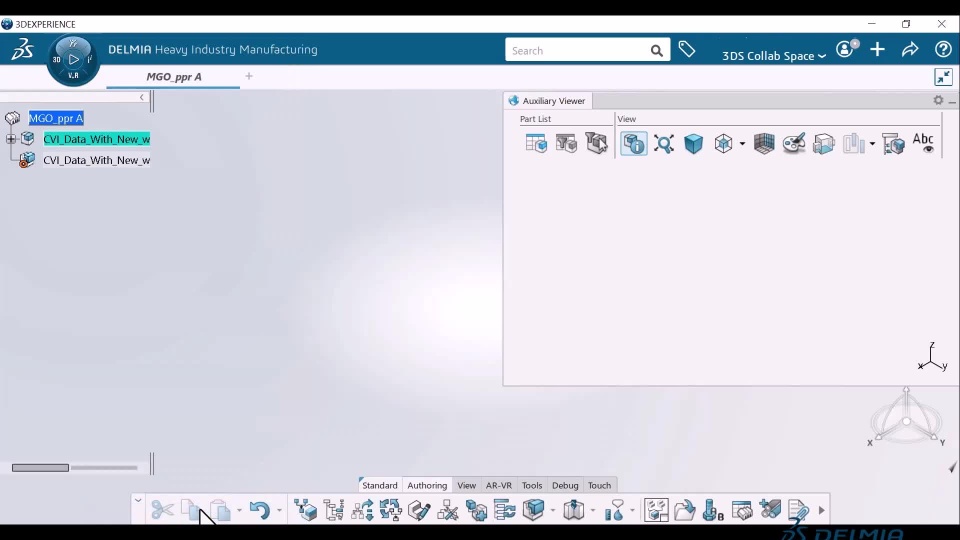Viewport: 960px width, 540px height.
Task: Switch to the Standard tab
Action: pyautogui.click(x=380, y=485)
